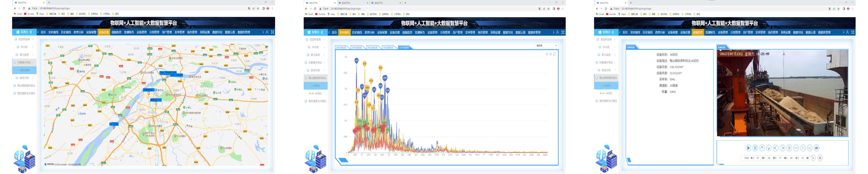Viewport: 868px width, 174px height.
Task: Pause the camera video feed
Action: pyautogui.click(x=755, y=148)
